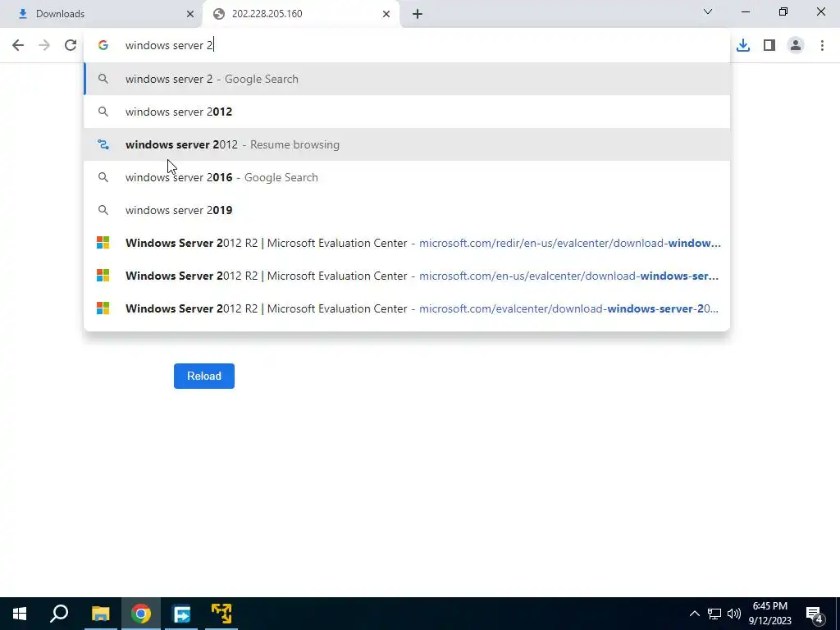The height and width of the screenshot is (630, 840).
Task: Toggle the side panel icon
Action: tap(769, 46)
